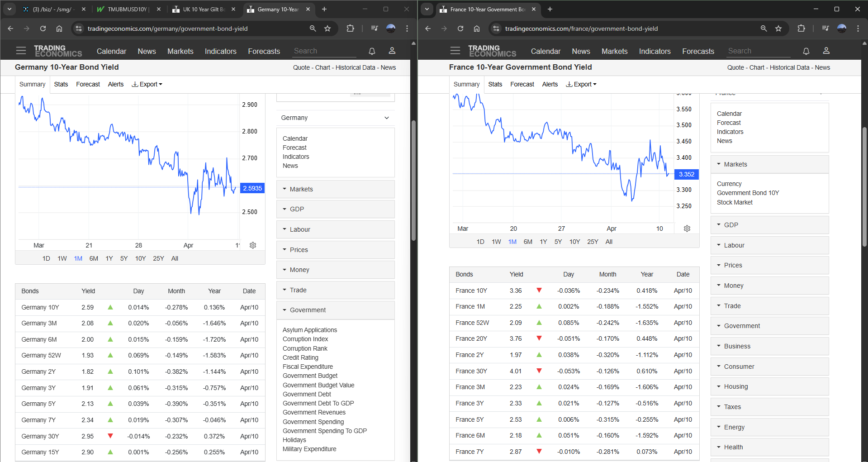Select 1M range on France chart
The width and height of the screenshot is (868, 462).
click(512, 242)
